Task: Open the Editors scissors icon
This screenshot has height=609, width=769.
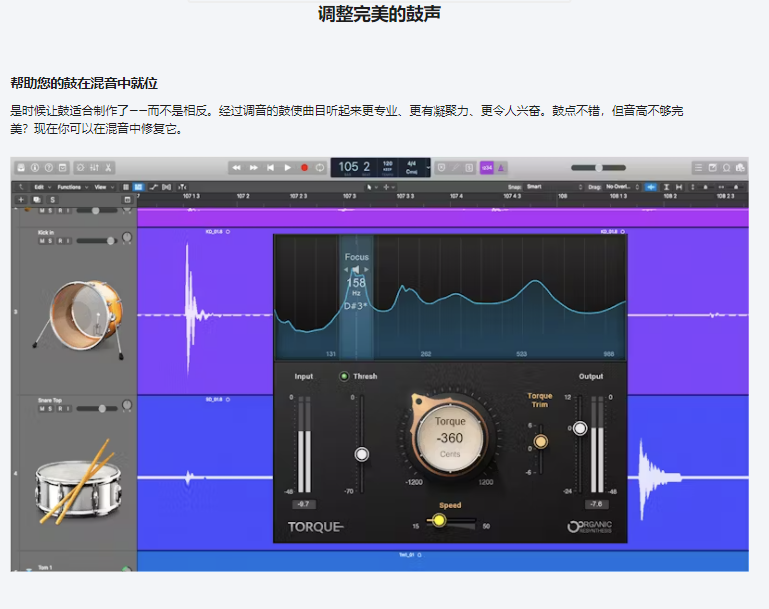Action: pyautogui.click(x=108, y=168)
